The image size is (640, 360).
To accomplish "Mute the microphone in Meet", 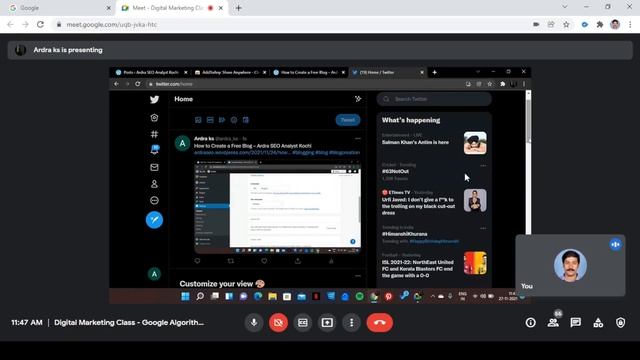I will click(254, 322).
